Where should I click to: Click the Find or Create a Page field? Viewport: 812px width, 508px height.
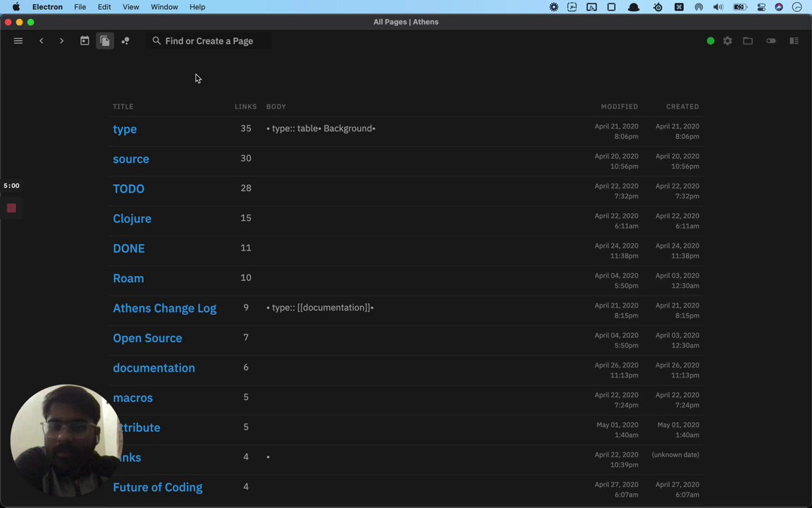[x=209, y=41]
